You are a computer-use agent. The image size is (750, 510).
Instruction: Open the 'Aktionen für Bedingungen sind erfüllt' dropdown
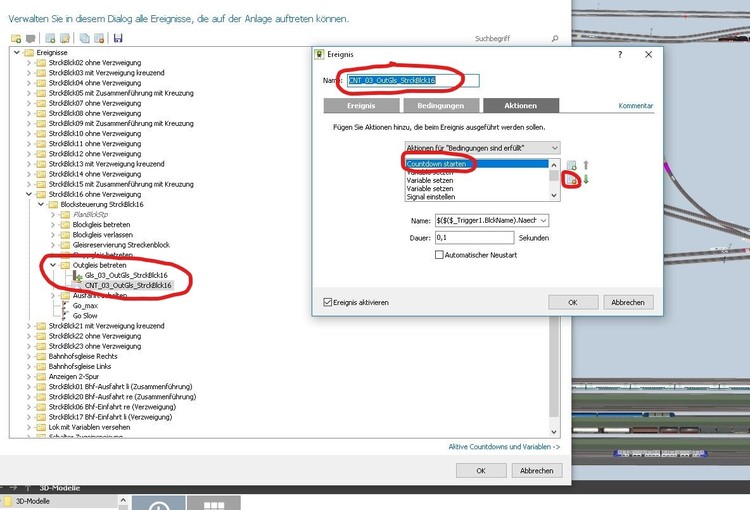(x=482, y=148)
